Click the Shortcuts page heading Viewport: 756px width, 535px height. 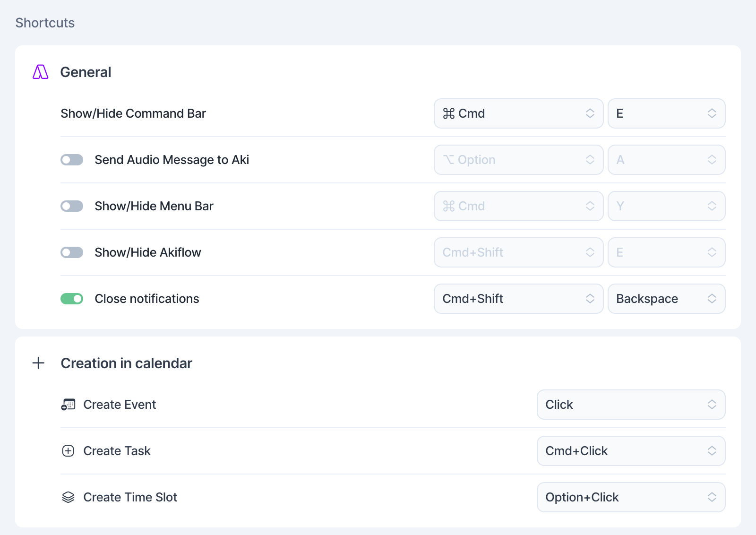(45, 23)
